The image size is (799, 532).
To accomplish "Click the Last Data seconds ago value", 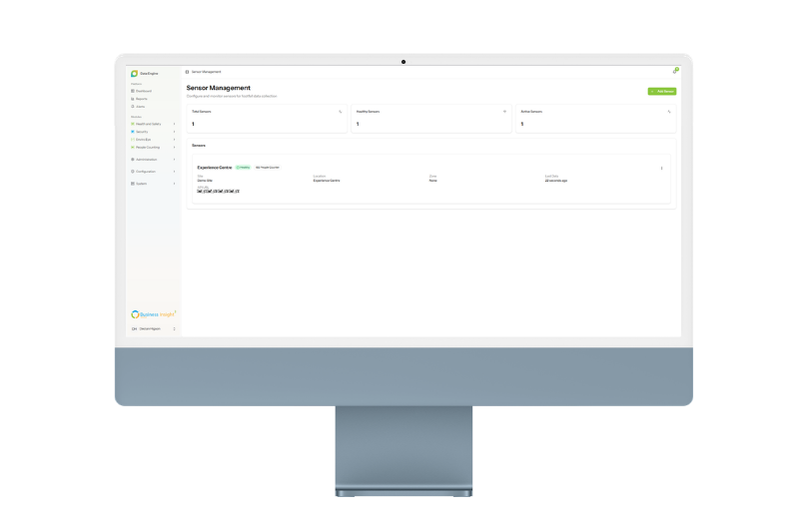I will point(556,181).
